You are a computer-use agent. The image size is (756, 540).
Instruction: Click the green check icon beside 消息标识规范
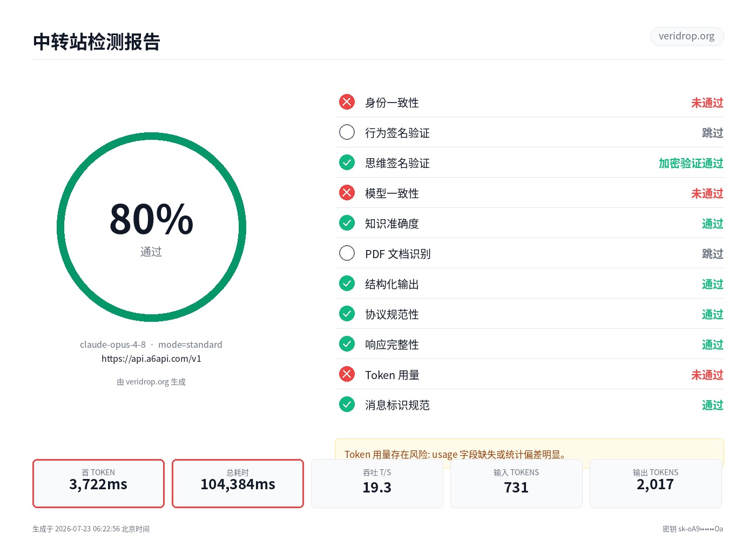pos(347,404)
